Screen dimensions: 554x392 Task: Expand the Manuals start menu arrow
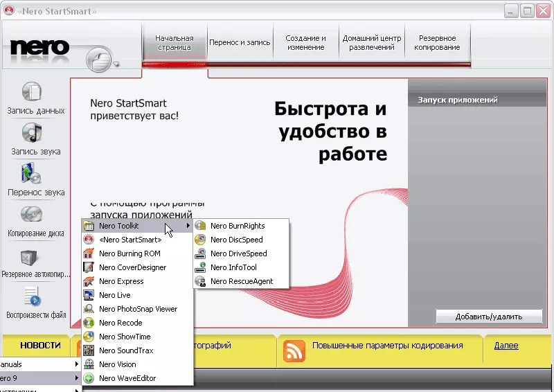77,364
